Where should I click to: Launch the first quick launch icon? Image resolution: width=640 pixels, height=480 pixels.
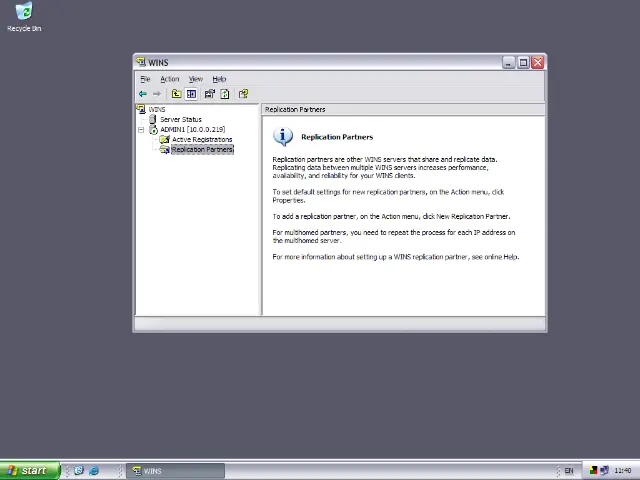click(x=79, y=471)
